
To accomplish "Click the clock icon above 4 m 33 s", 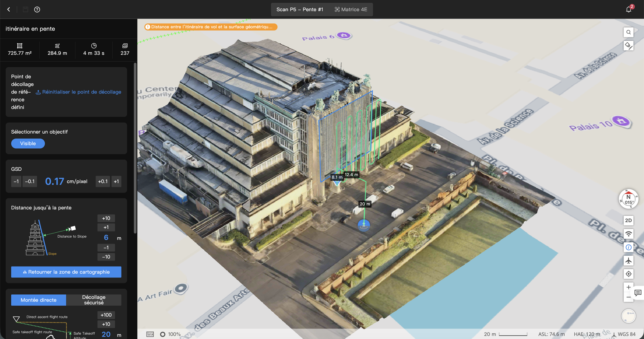I will [94, 46].
